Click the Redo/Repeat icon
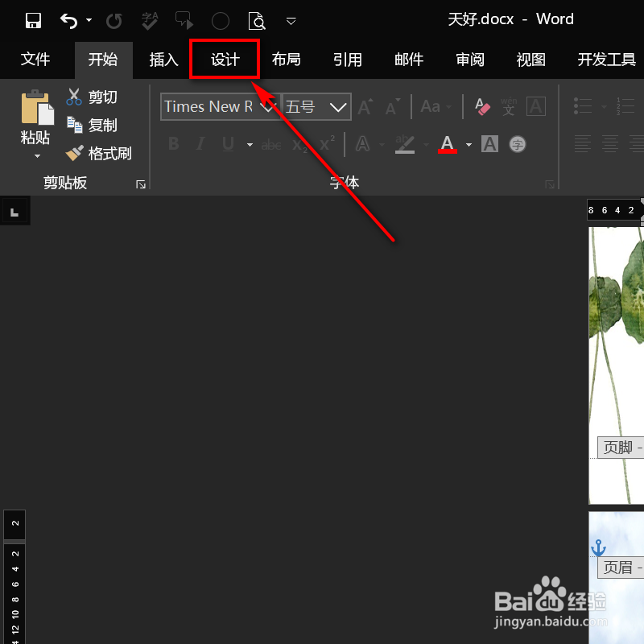644x644 pixels. click(x=114, y=21)
